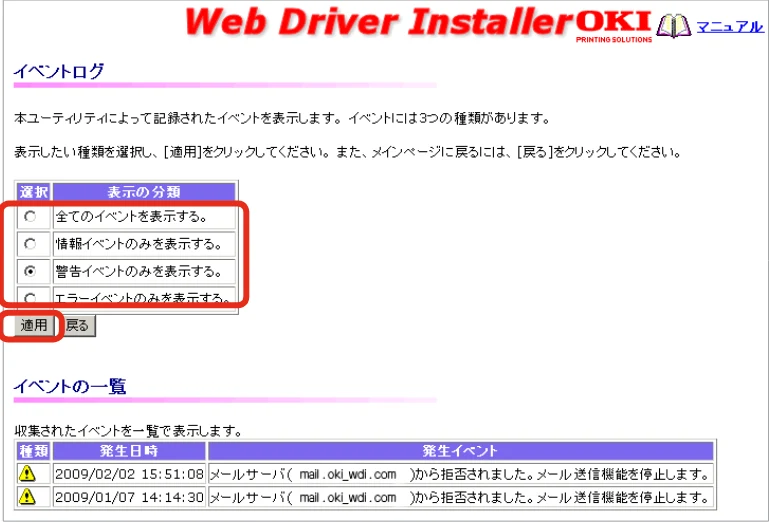Click the label 全てのイベントを表示する。
This screenshot has height=522, width=769.
[131, 216]
